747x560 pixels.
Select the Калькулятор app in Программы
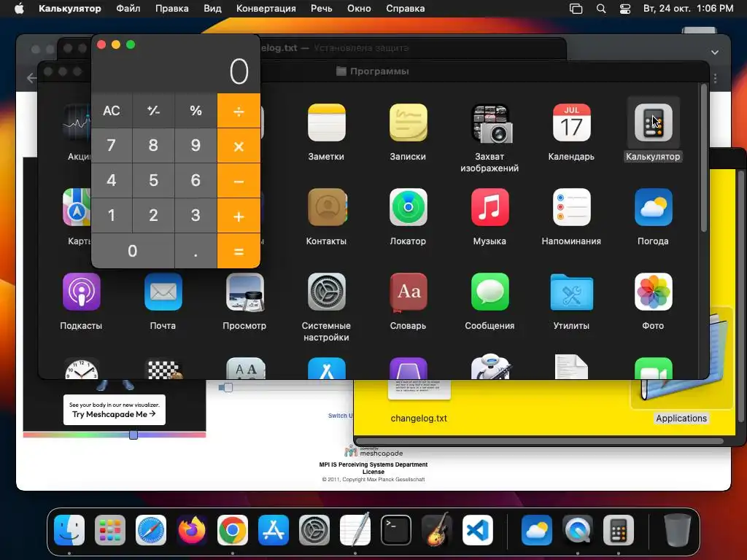click(653, 122)
